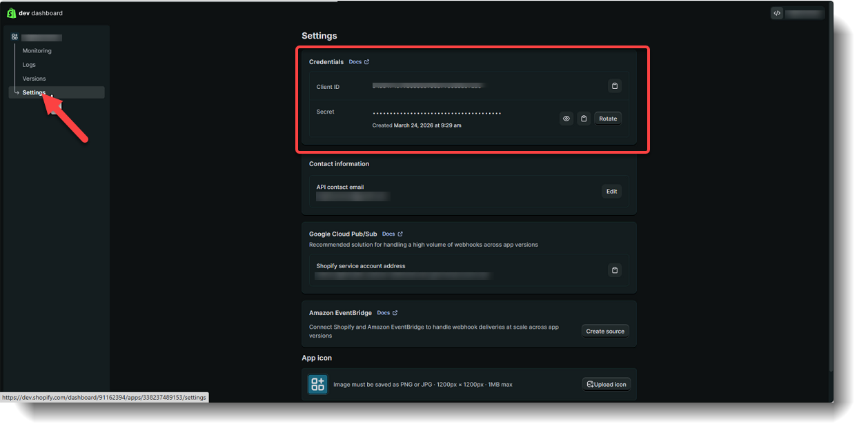The height and width of the screenshot is (437, 868).
Task: Click the Rotate secret button
Action: point(608,119)
